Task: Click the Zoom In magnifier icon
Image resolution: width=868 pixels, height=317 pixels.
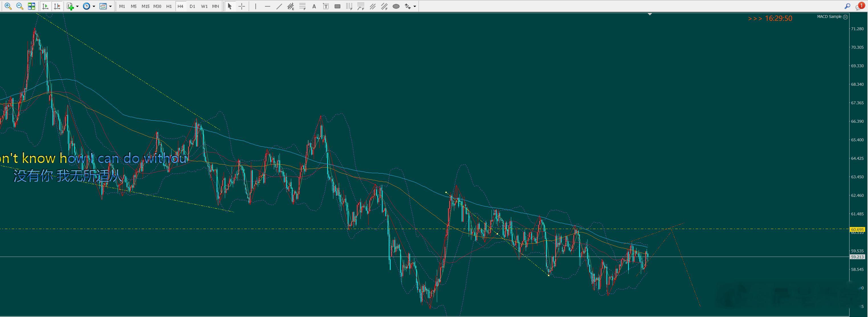Action: (x=8, y=6)
